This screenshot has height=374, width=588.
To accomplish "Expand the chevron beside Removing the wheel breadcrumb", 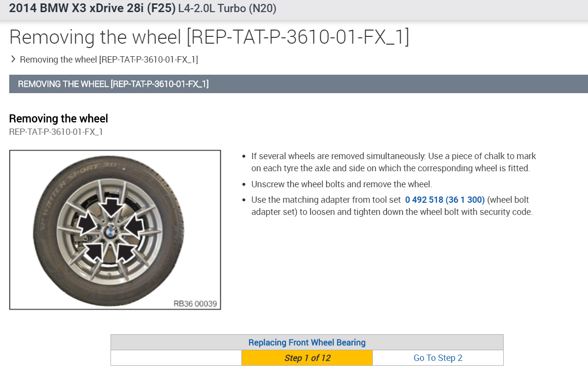I will click(x=13, y=59).
